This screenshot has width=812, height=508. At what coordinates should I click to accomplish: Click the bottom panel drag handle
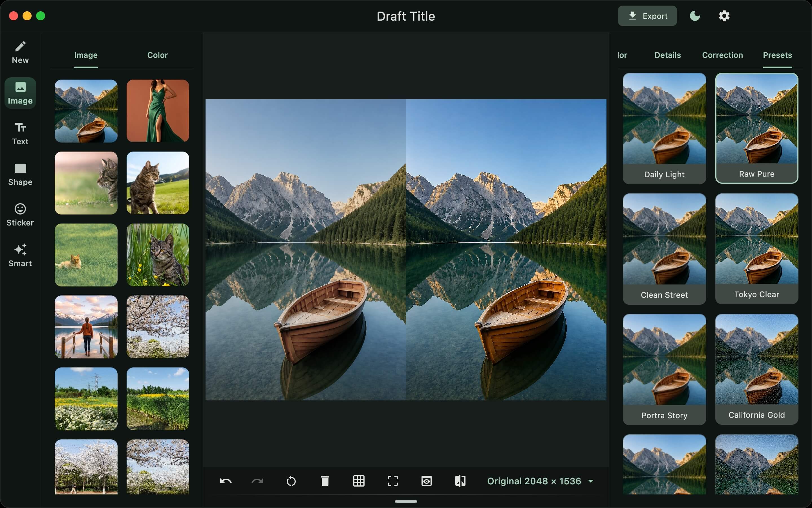[406, 501]
